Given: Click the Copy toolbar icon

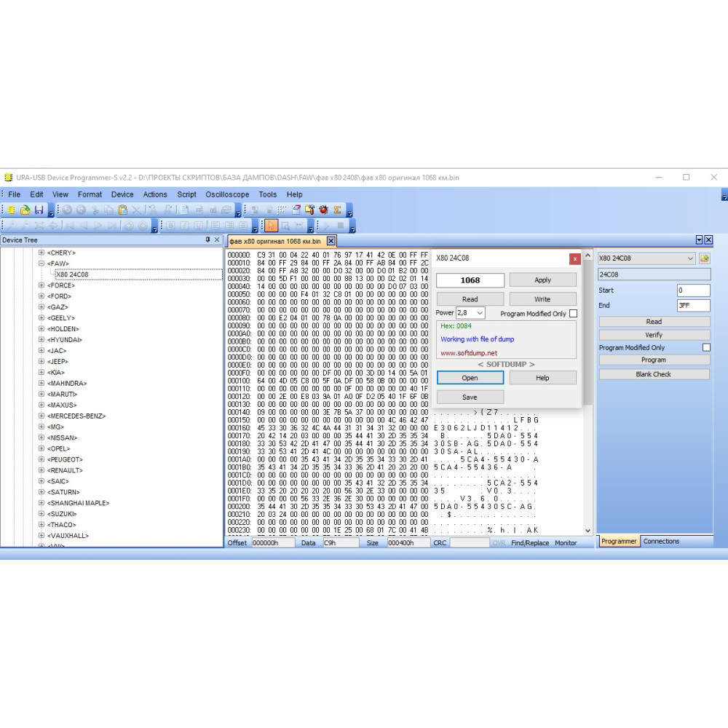Looking at the screenshot, I should pyautogui.click(x=108, y=210).
